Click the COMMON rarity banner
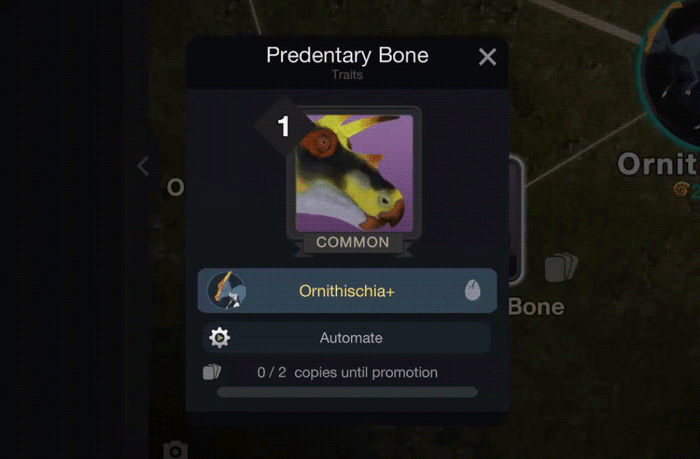Screen dimensions: 700x459 click(353, 242)
